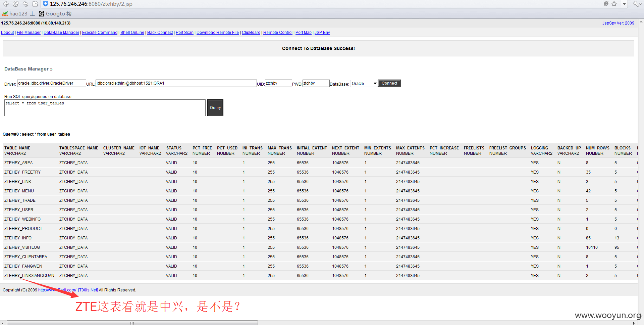Viewport: 644px width, 325px height.
Task: Click the BLOCKS column header
Action: [623, 148]
